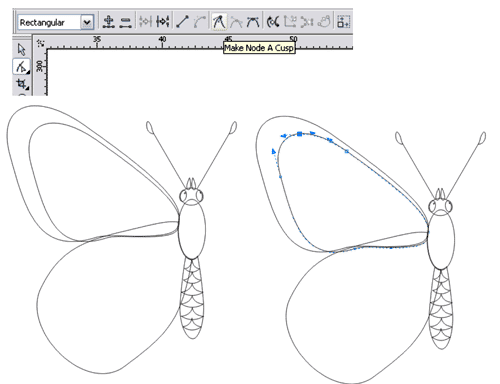Click the Extract Subpath icon
This screenshot has width=500, height=384.
pos(307,22)
